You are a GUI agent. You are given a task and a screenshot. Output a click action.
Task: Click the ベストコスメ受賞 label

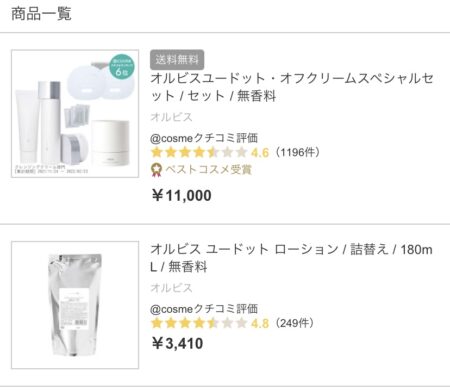(208, 170)
